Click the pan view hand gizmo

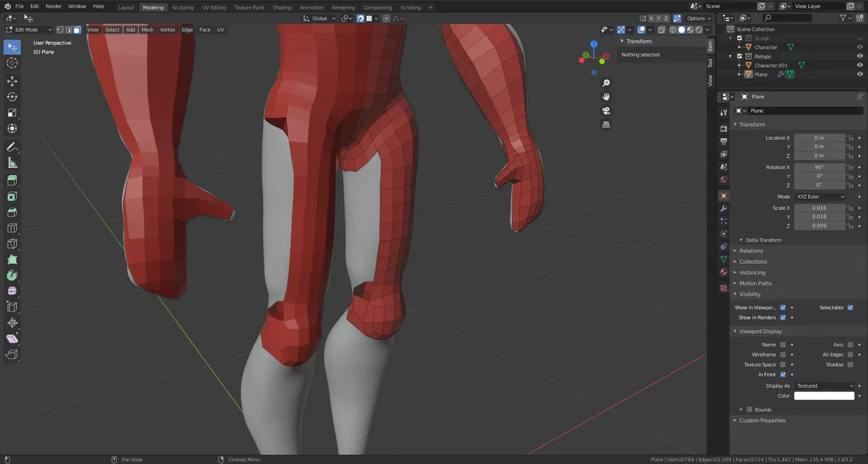coord(606,97)
